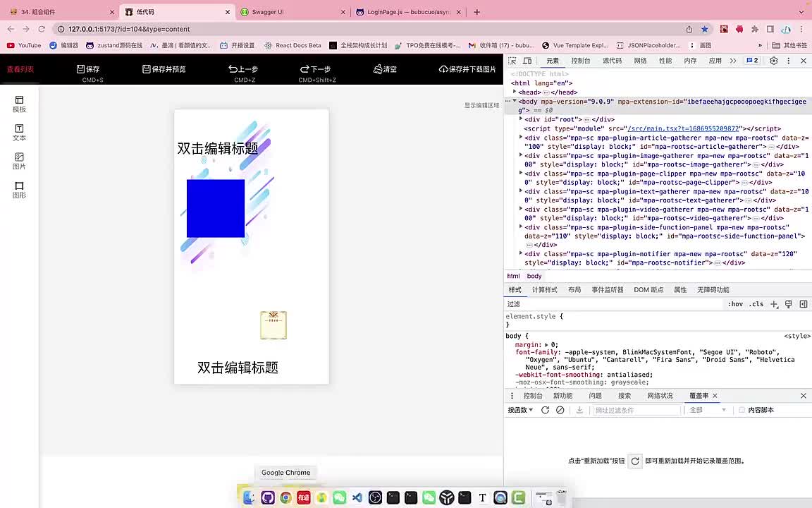The height and width of the screenshot is (508, 812).
Task: Switch to DOM 断点 tab
Action: pyautogui.click(x=648, y=290)
